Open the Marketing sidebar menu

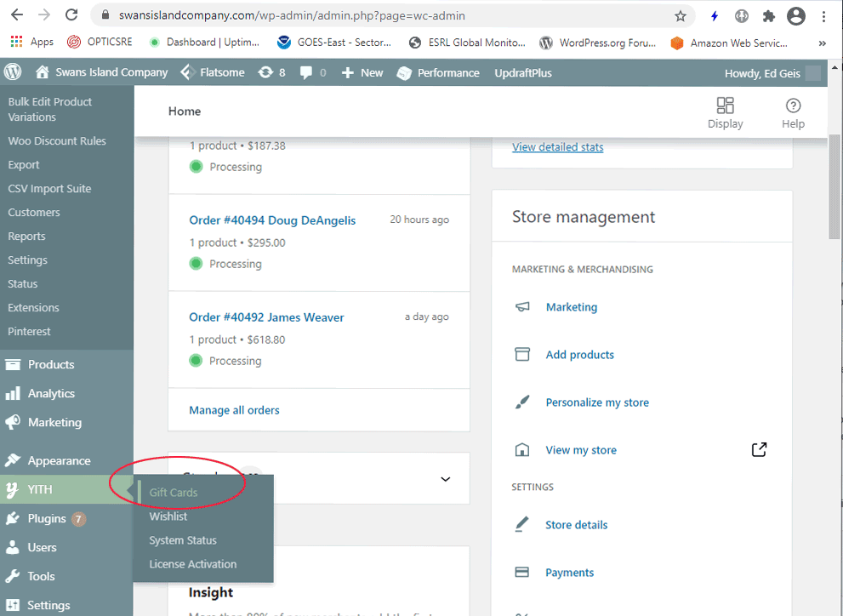[x=66, y=423]
